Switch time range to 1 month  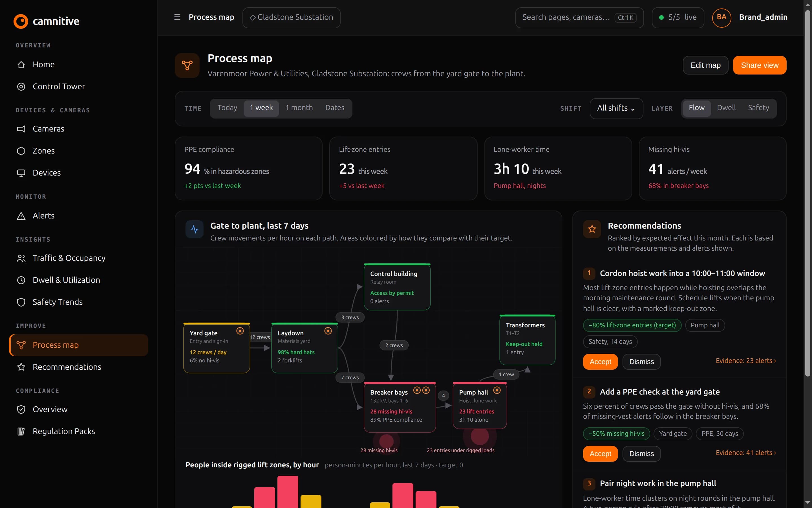tap(299, 108)
